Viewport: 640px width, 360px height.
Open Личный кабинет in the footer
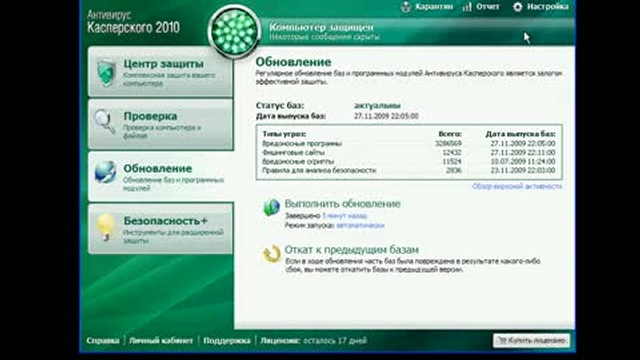pyautogui.click(x=161, y=340)
